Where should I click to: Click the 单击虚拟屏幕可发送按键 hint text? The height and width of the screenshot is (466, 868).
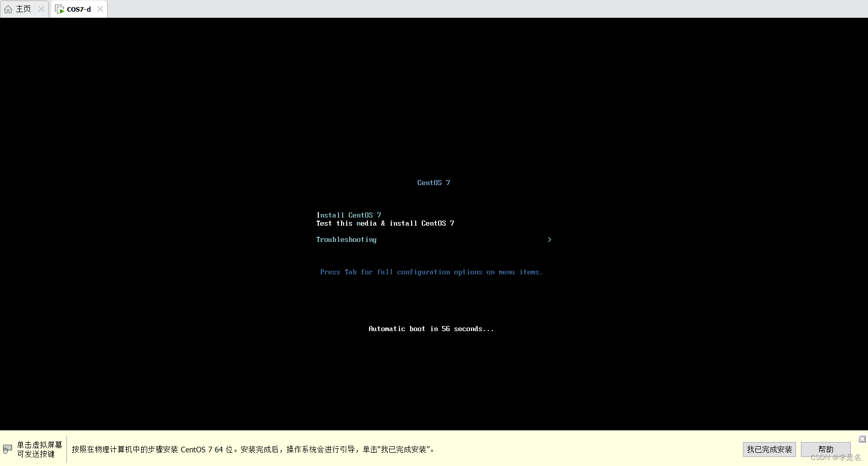coord(40,449)
